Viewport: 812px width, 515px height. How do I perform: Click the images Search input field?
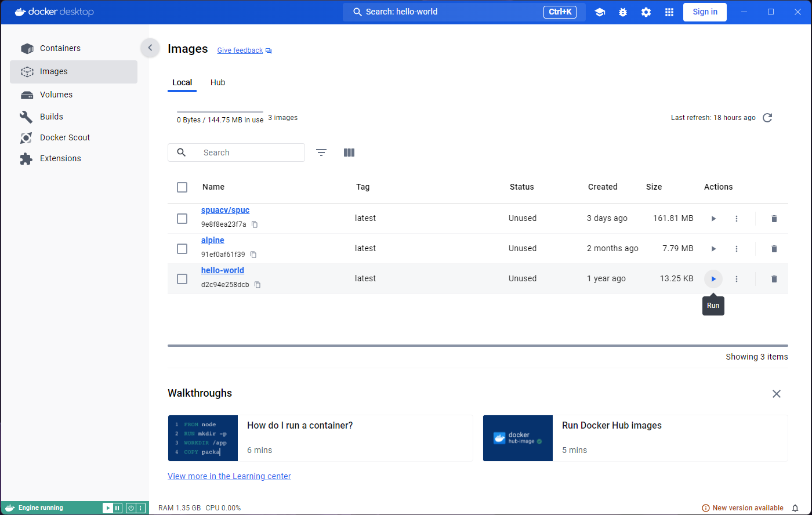[236, 153]
